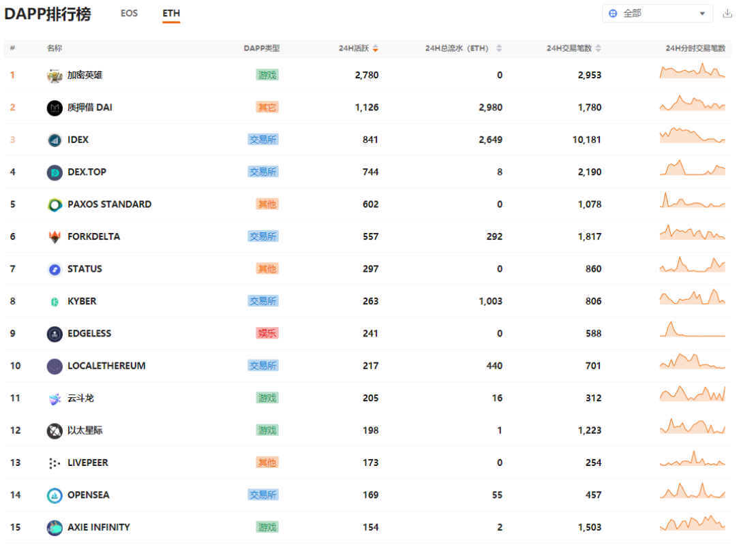
Task: Click the sparkline chart for IDEX
Action: pyautogui.click(x=693, y=136)
